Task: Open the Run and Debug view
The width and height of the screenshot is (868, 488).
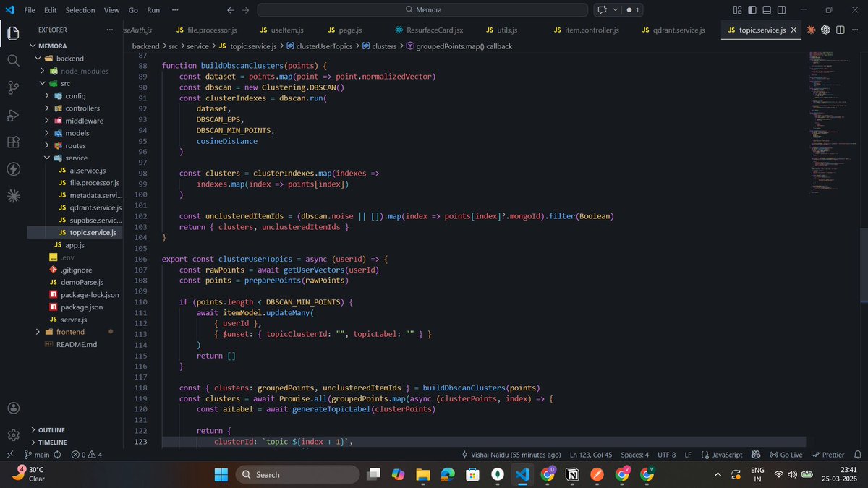Action: tap(13, 115)
